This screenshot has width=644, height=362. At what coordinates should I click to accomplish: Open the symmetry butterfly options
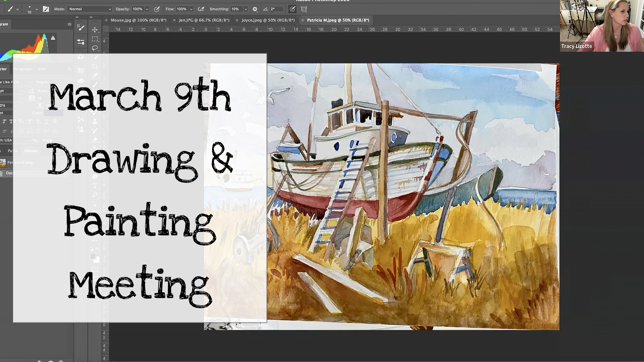(304, 9)
